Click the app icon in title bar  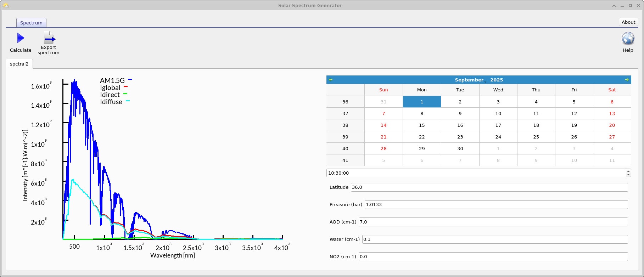pyautogui.click(x=6, y=5)
